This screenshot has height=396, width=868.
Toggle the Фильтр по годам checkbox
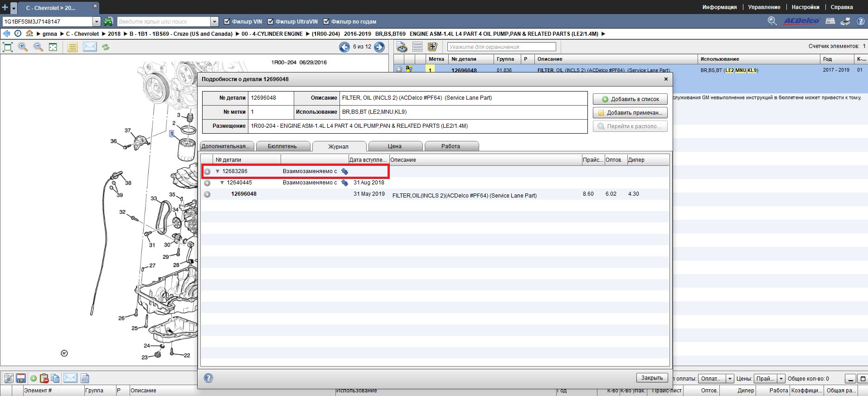[326, 21]
